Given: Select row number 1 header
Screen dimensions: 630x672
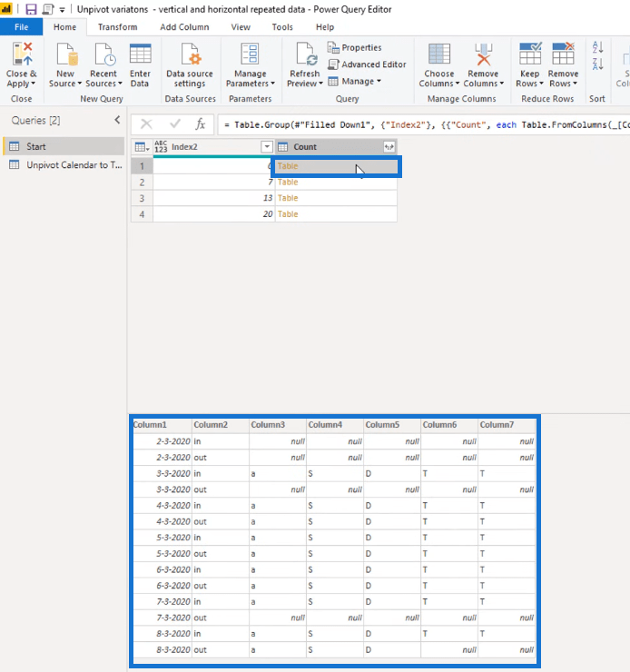Looking at the screenshot, I should click(x=142, y=166).
